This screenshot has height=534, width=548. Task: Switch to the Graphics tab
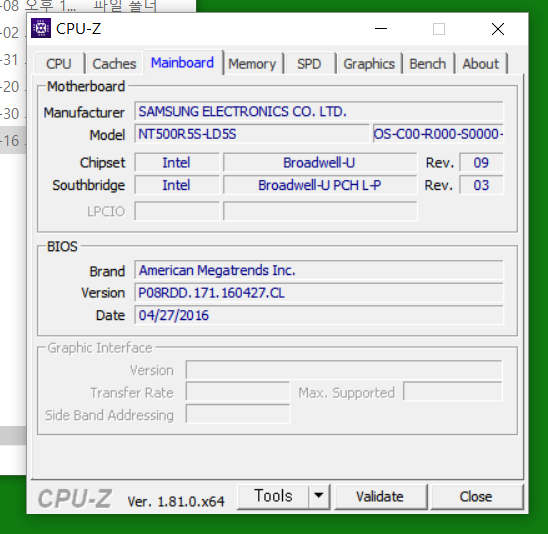tap(369, 64)
